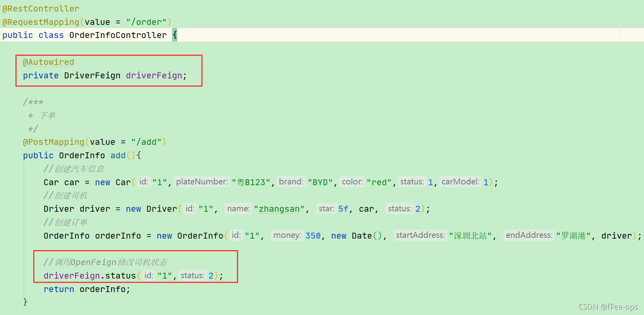This screenshot has width=644, height=315.
Task: Click the carModel parameter hint
Action: (x=460, y=182)
